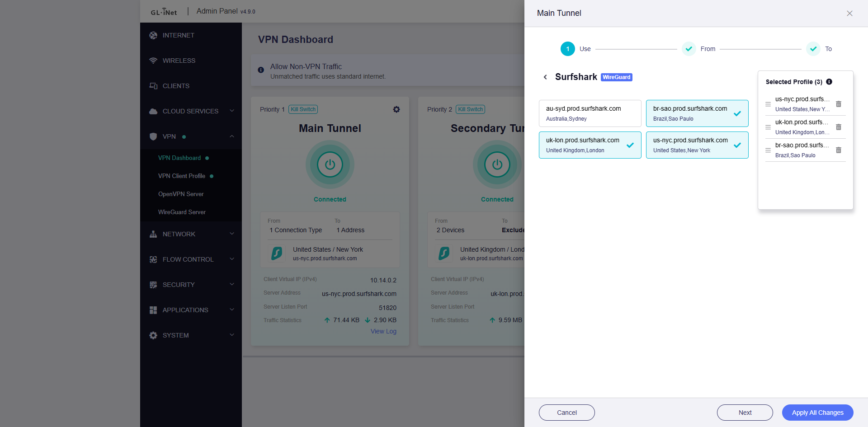
Task: Deselect br-sao.prod.surfshark.com Sao Paulo server
Action: point(697,113)
